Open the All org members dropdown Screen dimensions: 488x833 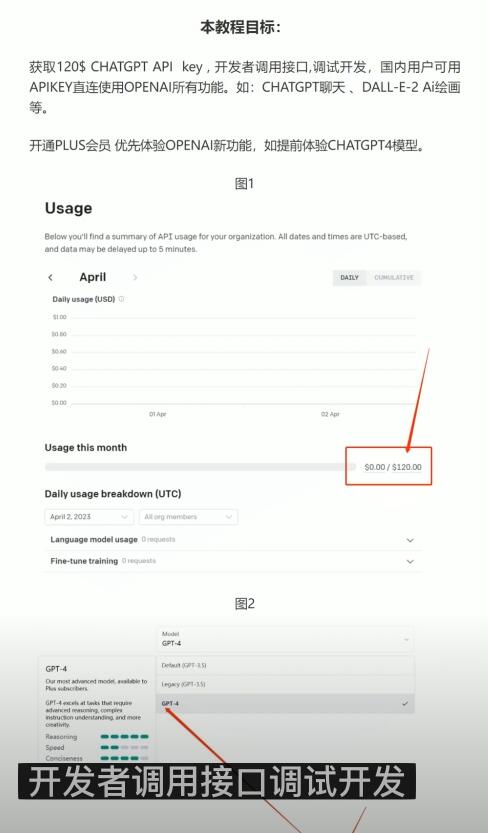[x=188, y=517]
